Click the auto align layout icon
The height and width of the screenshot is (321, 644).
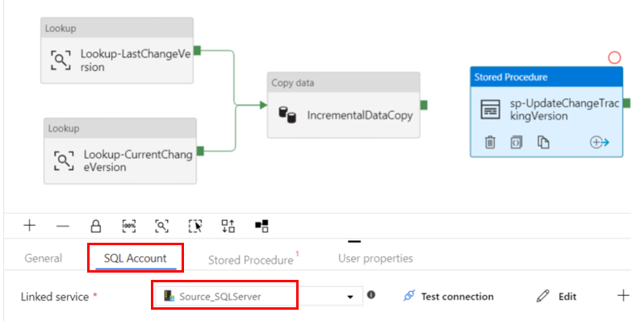(x=228, y=226)
